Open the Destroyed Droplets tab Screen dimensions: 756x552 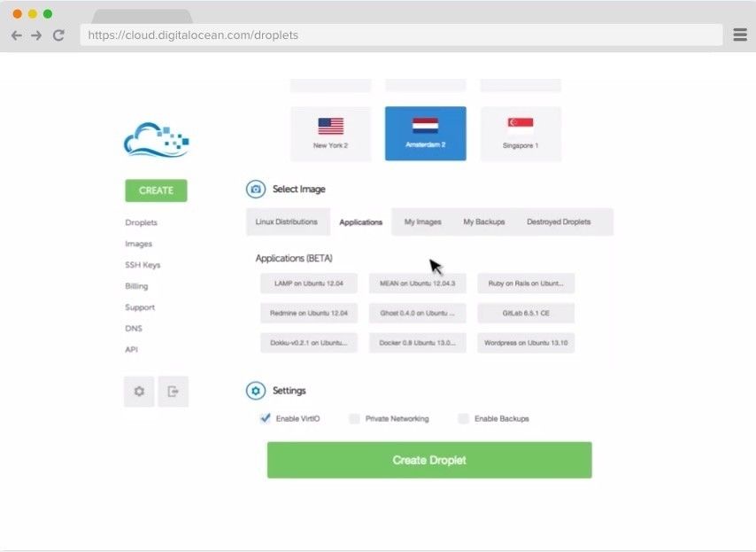coord(559,222)
